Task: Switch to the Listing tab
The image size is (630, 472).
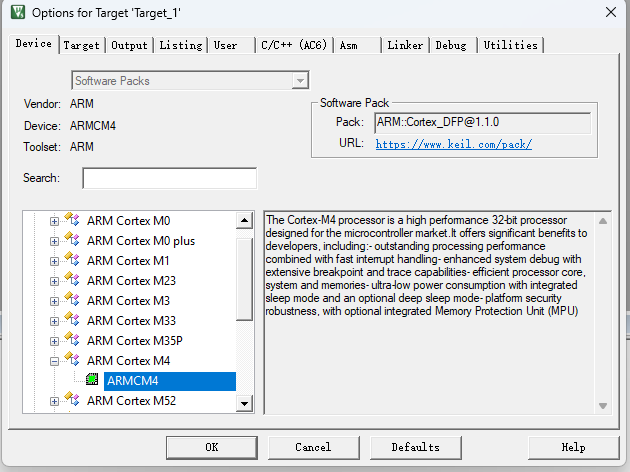Action: (x=181, y=45)
